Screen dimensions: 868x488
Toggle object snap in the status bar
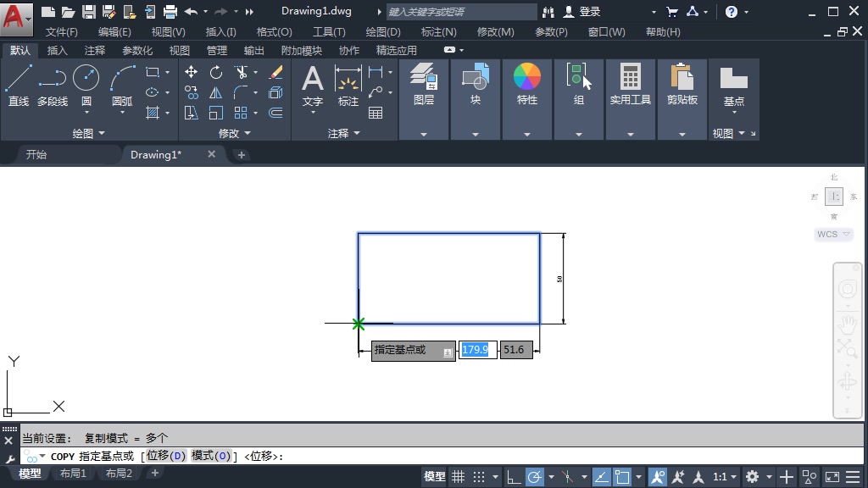coord(623,476)
